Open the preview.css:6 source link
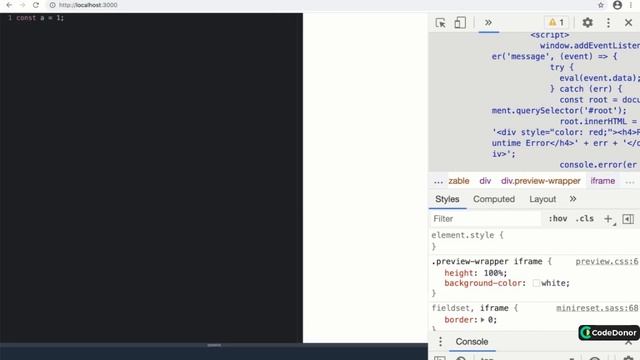 tap(607, 261)
